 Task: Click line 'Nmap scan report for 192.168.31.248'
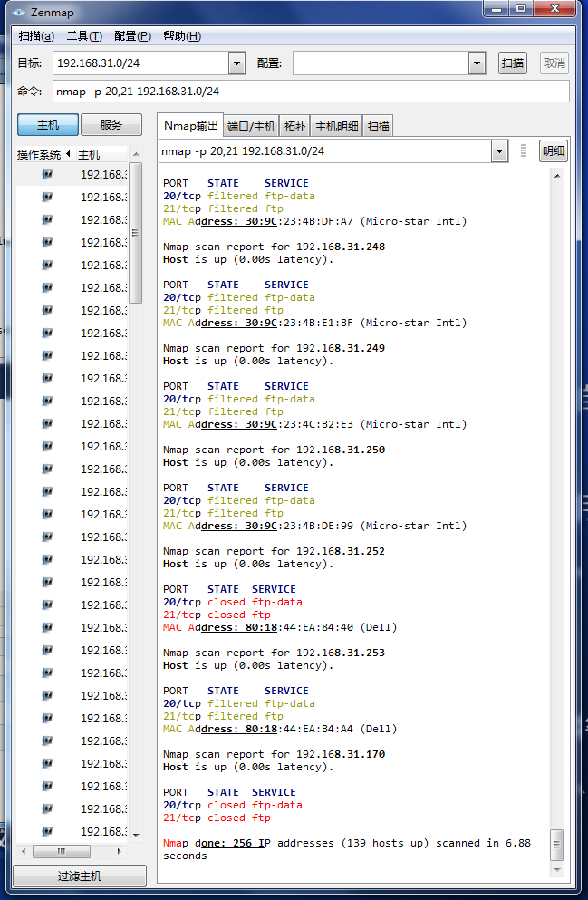point(275,247)
